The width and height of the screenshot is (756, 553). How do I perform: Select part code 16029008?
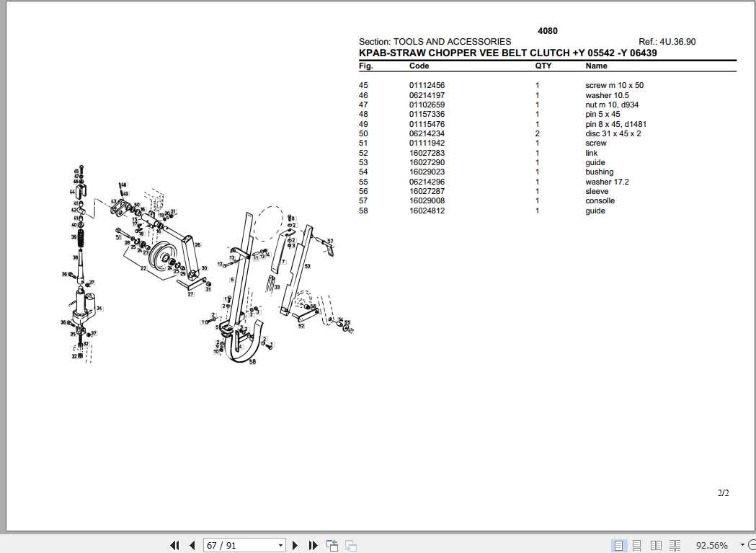pos(427,200)
